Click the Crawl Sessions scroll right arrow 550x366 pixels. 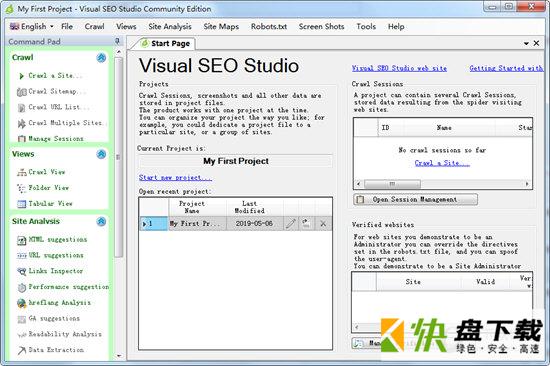(527, 184)
